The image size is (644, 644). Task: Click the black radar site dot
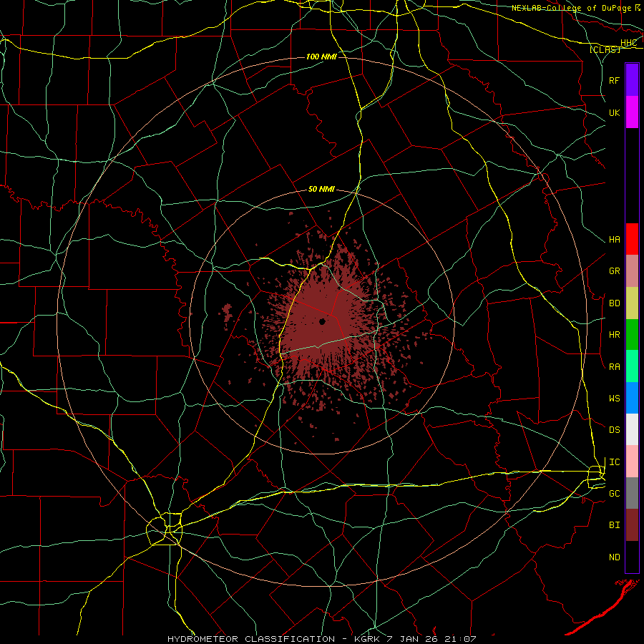coord(323,321)
